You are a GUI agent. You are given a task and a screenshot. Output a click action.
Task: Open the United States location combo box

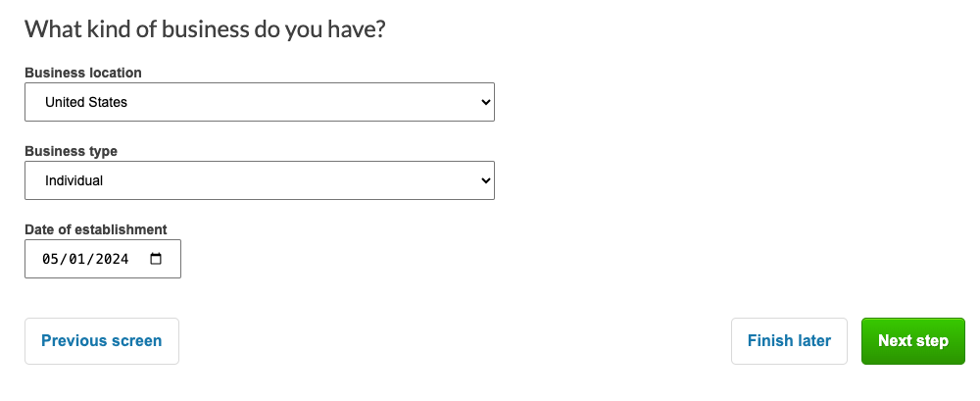(260, 102)
